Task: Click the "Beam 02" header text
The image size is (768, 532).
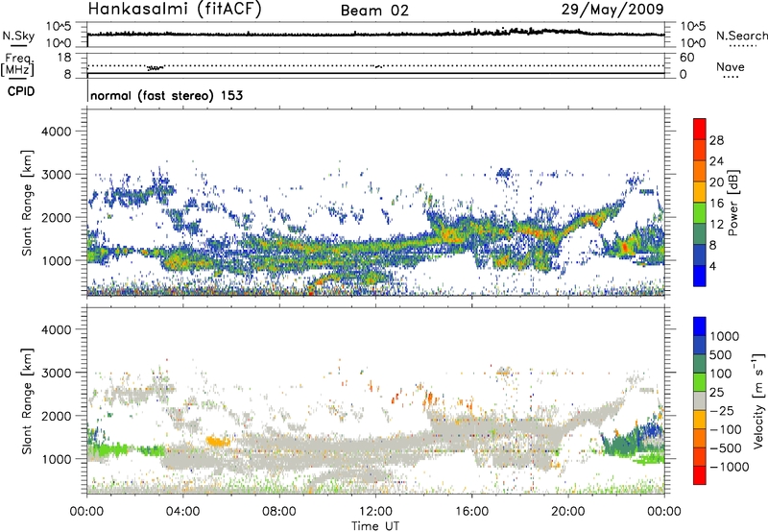Action: pos(374,11)
